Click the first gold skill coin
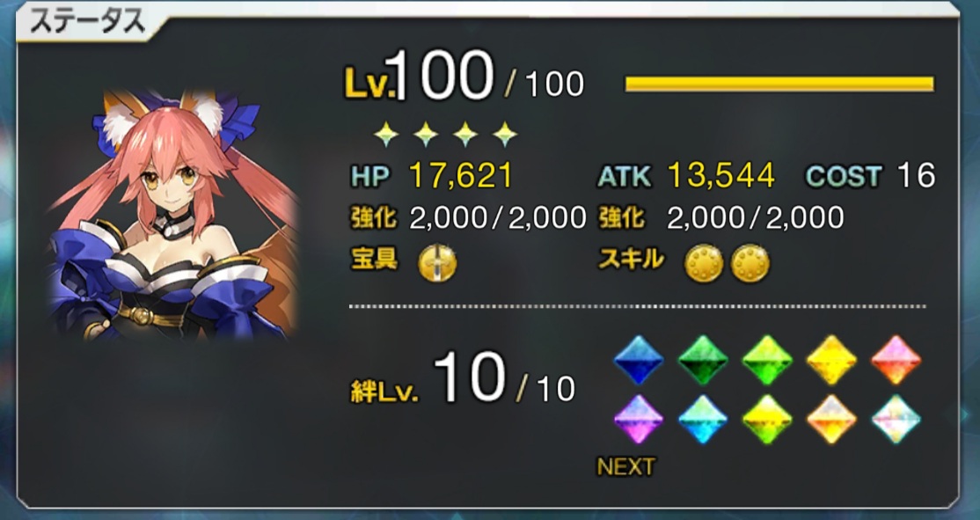980x520 pixels. tap(704, 263)
